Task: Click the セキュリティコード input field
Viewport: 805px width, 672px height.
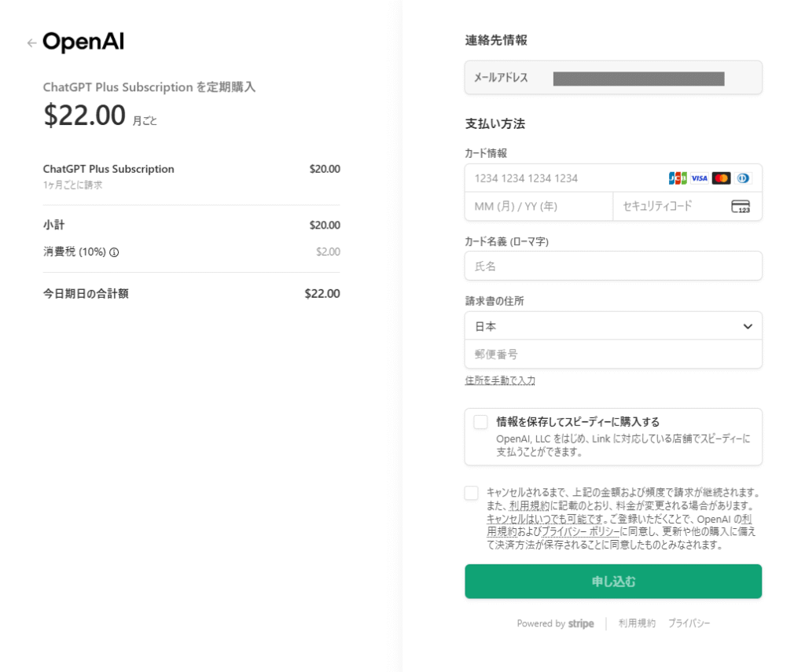Action: tap(672, 207)
